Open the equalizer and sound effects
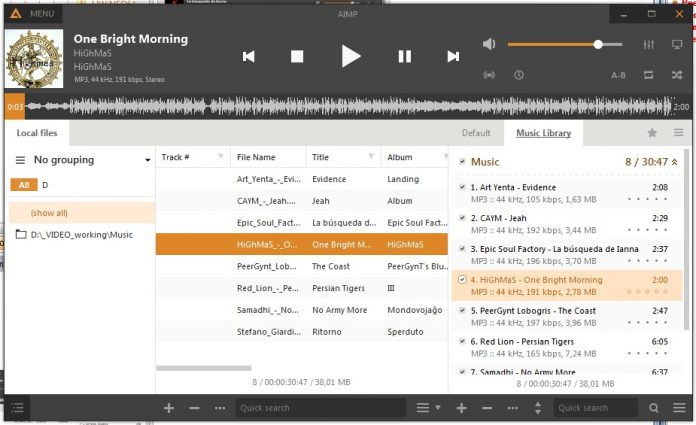The height and width of the screenshot is (425, 696). tap(649, 45)
